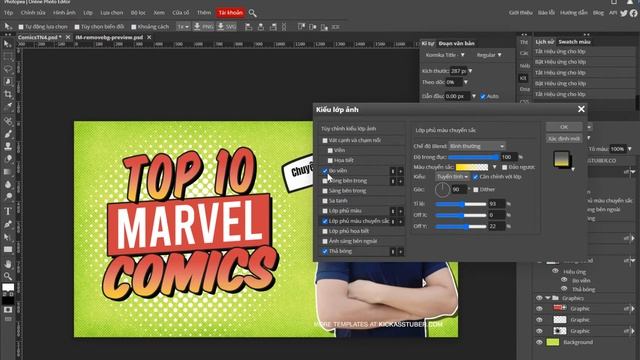Toggle Auto leading checkbox
Screen dimensions: 640x360
coord(483,96)
